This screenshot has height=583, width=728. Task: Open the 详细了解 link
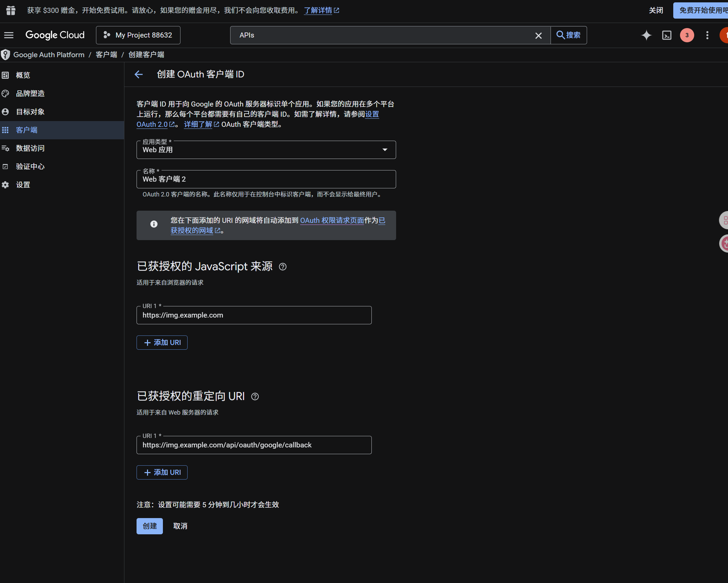tap(201, 124)
